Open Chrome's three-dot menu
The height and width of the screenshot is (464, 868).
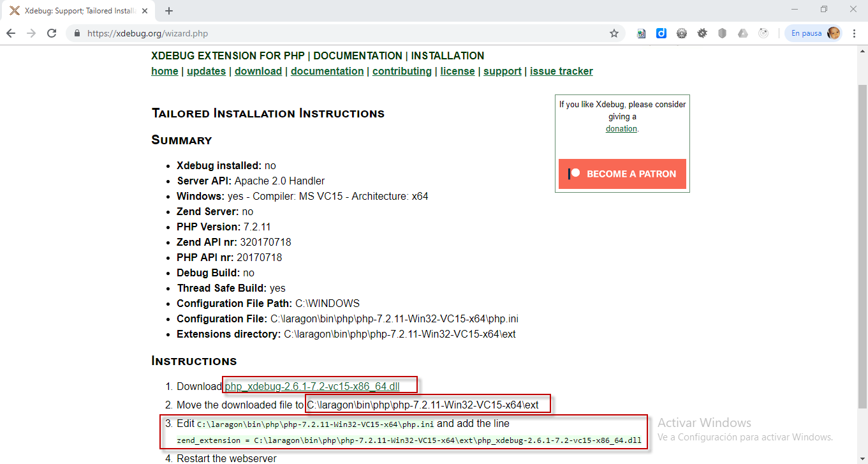855,33
